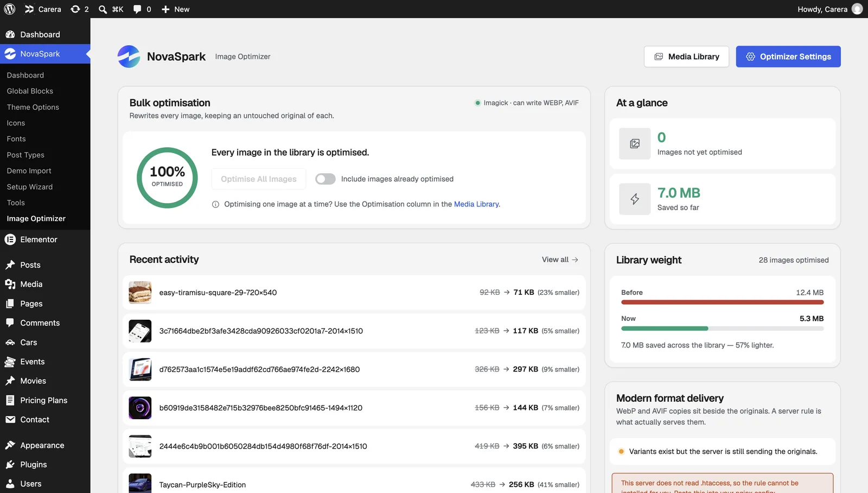Click the info icon beside Optimising one image
Viewport: 868px width, 493px height.
[215, 205]
